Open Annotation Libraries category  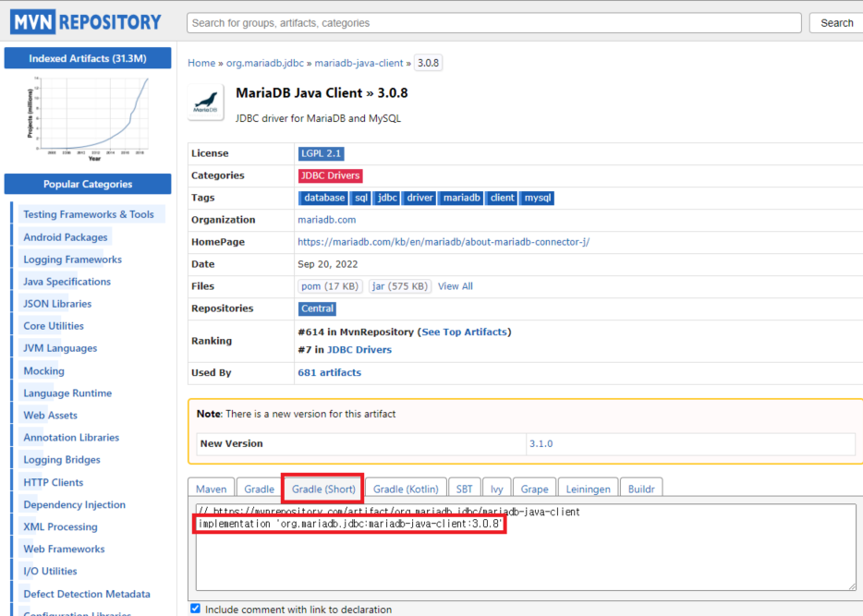point(71,438)
